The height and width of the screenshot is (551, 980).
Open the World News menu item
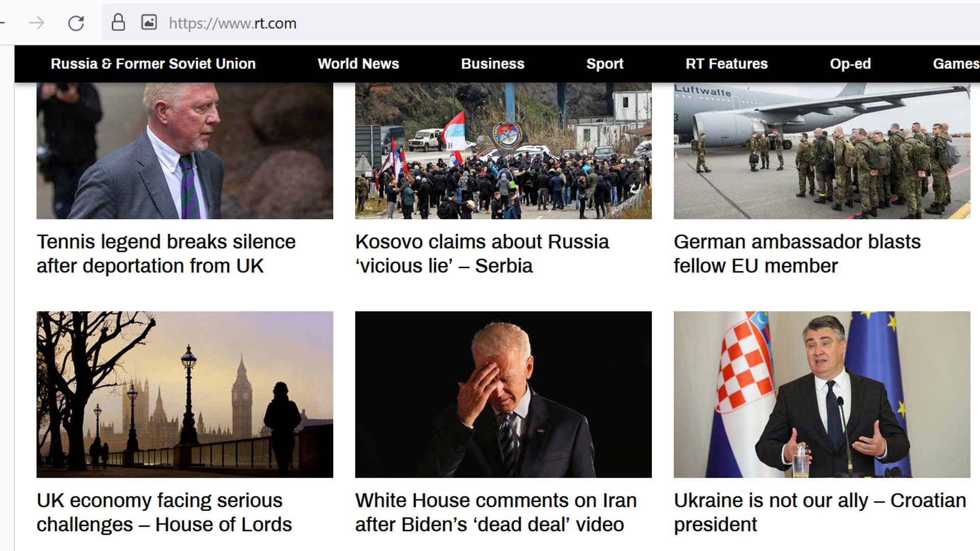point(358,64)
